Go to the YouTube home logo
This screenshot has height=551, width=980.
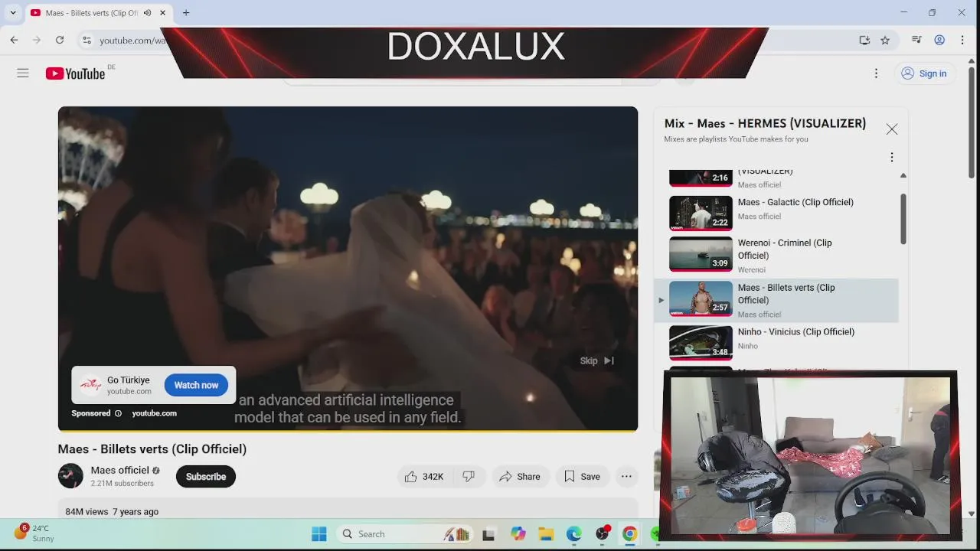coord(75,73)
